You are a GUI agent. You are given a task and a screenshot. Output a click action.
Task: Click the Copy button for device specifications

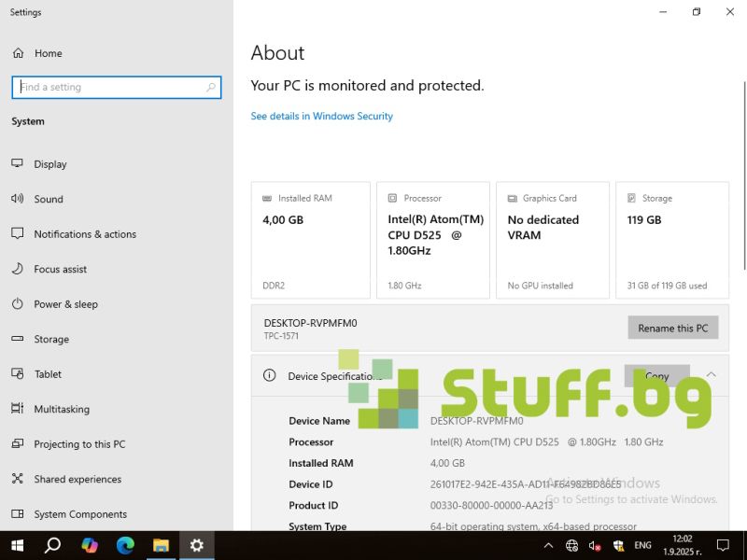click(656, 375)
